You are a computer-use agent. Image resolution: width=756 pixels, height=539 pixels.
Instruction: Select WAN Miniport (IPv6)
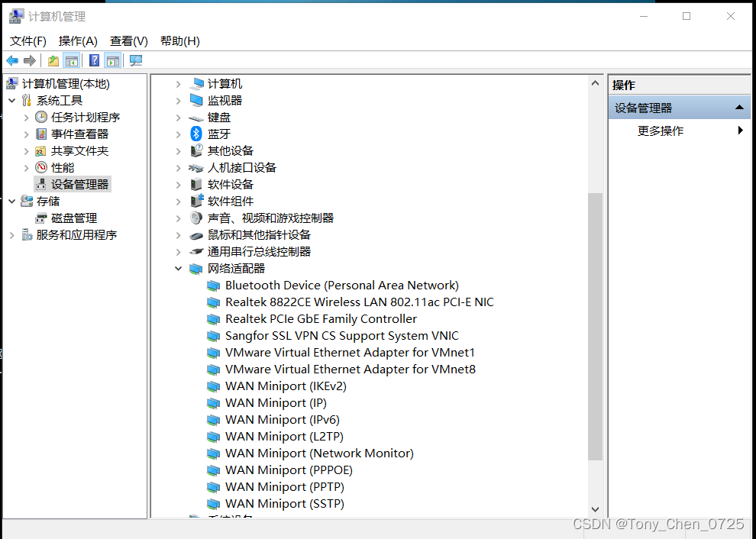click(x=282, y=420)
